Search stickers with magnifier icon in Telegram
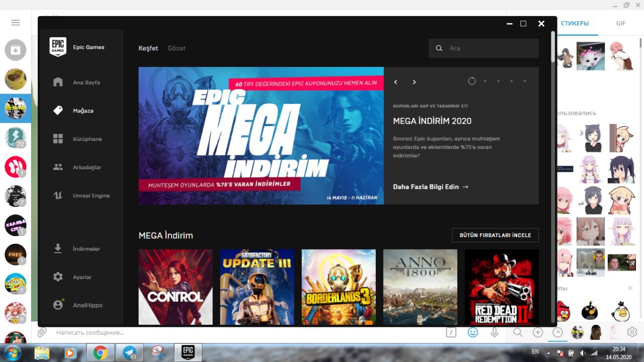The height and width of the screenshot is (362, 644). click(518, 332)
